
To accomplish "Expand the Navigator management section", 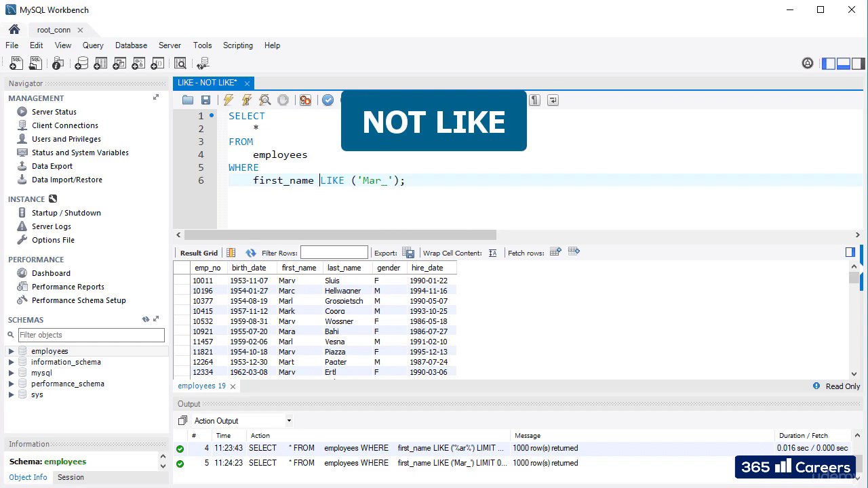I will click(x=156, y=98).
